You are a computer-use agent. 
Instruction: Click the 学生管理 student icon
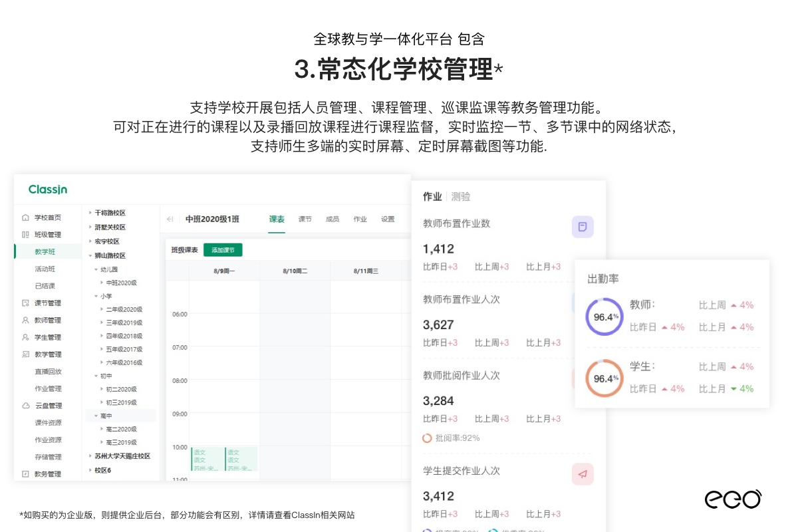[x=25, y=338]
